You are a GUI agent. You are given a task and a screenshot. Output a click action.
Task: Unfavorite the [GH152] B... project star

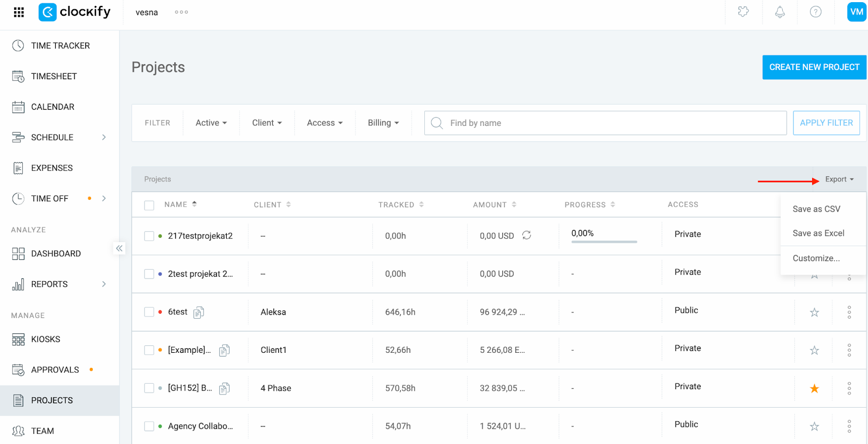814,388
